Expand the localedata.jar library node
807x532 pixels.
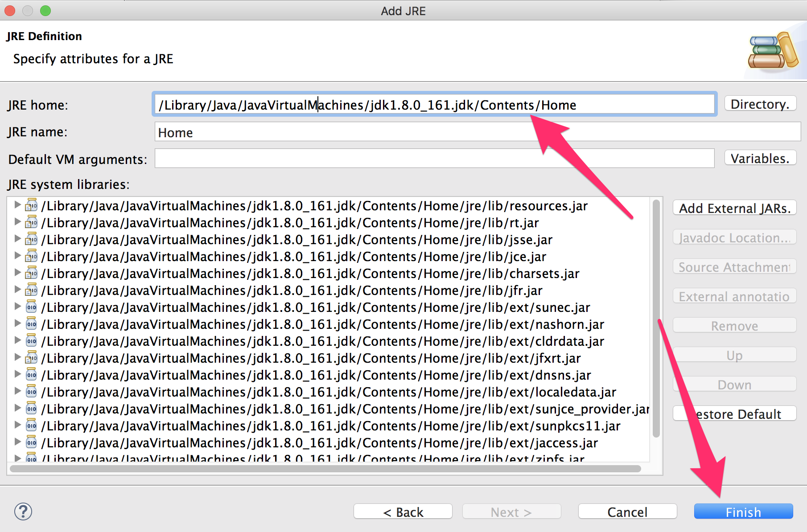coord(17,391)
